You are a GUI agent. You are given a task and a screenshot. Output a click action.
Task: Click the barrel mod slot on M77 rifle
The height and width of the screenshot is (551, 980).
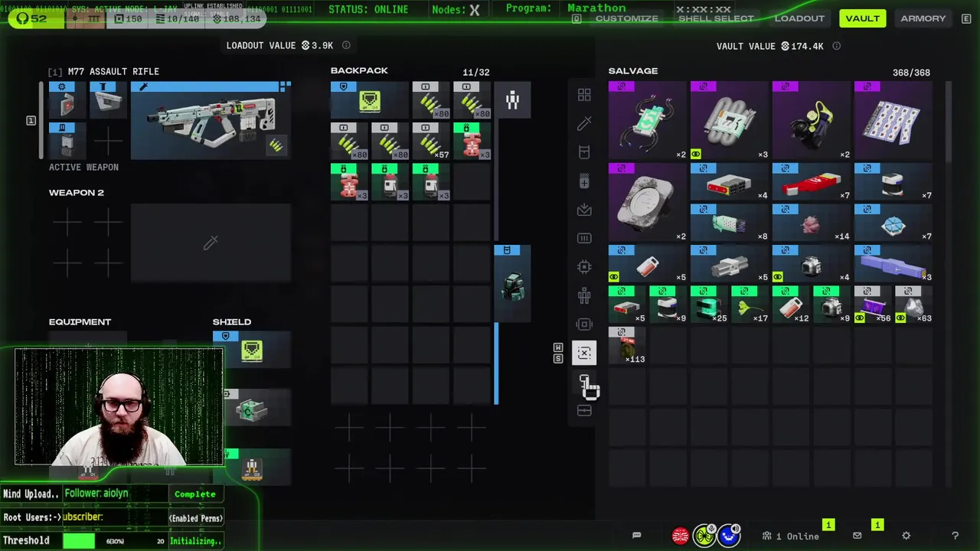(x=108, y=101)
